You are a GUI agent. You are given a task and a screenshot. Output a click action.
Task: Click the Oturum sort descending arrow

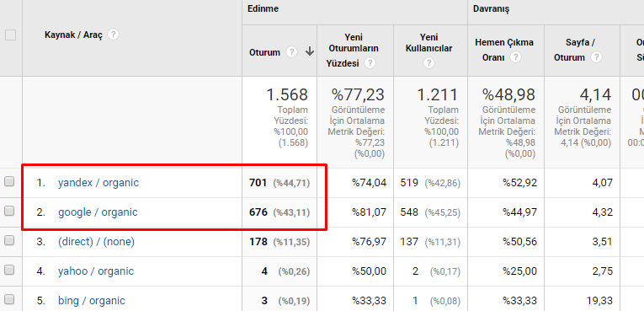pyautogui.click(x=310, y=52)
